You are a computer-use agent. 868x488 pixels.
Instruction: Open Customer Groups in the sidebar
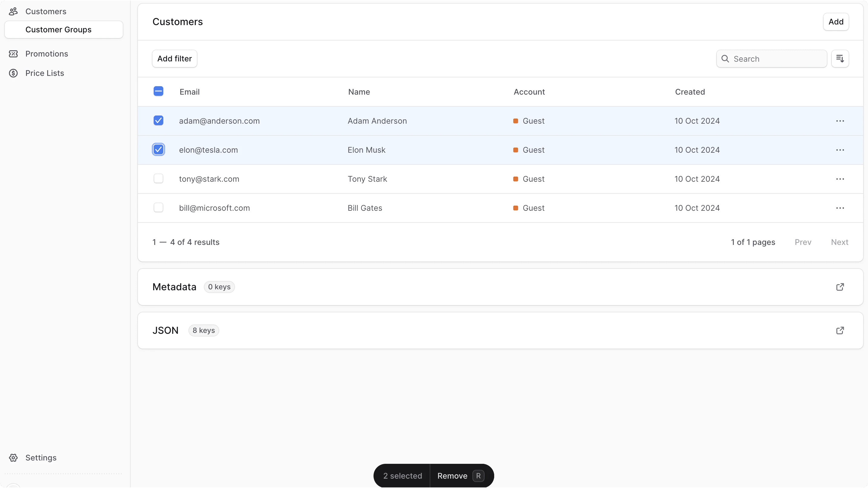(x=58, y=30)
